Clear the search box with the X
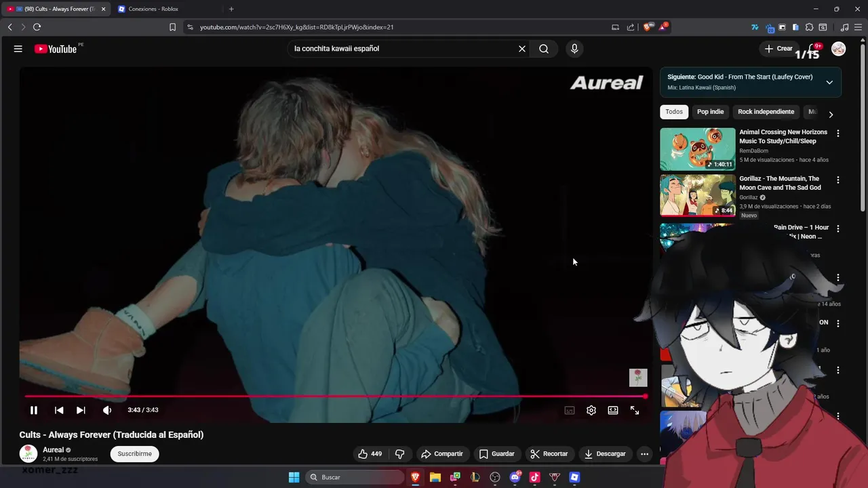 (x=522, y=49)
